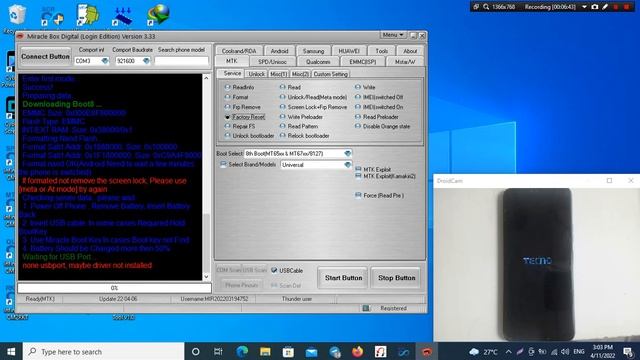640x360 pixels.
Task: Switch to the SPD/Unisoc tab
Action: [x=272, y=62]
